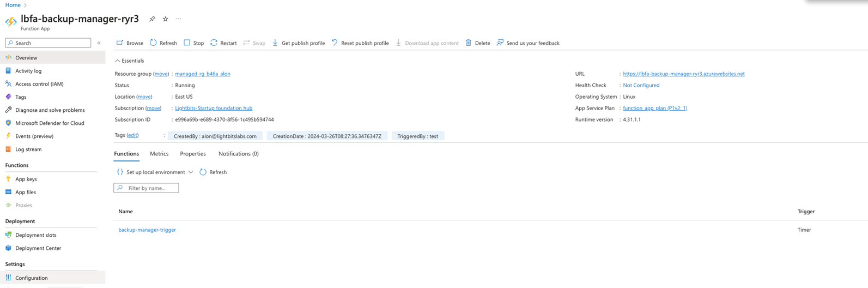Mark the function app as favorite star

pos(165,19)
